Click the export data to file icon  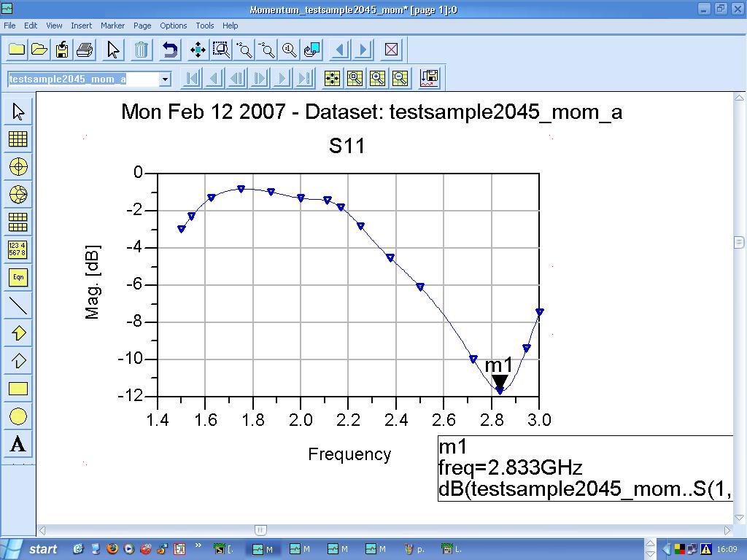click(429, 78)
